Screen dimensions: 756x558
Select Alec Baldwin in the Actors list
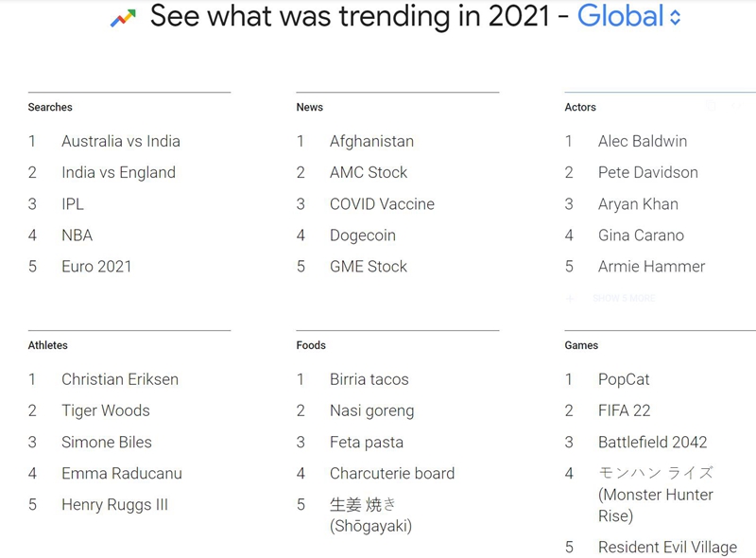641,141
